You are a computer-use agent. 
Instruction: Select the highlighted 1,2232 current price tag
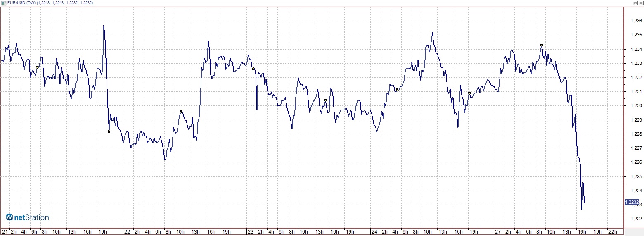tap(632, 202)
